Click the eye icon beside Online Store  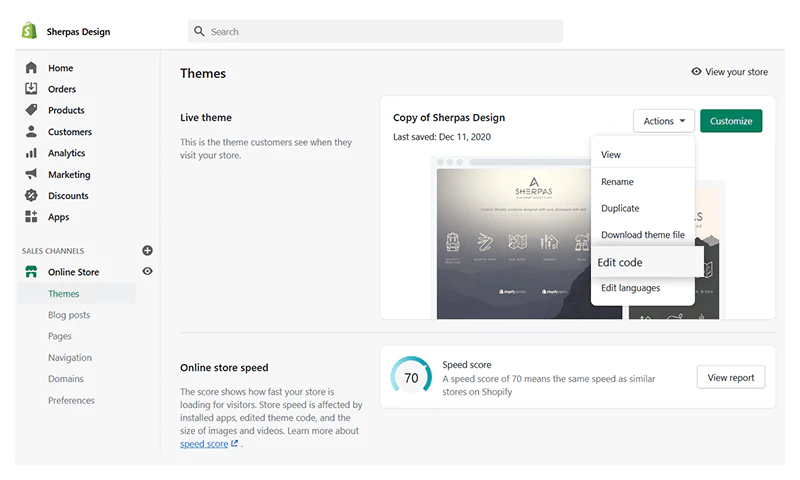(x=147, y=271)
